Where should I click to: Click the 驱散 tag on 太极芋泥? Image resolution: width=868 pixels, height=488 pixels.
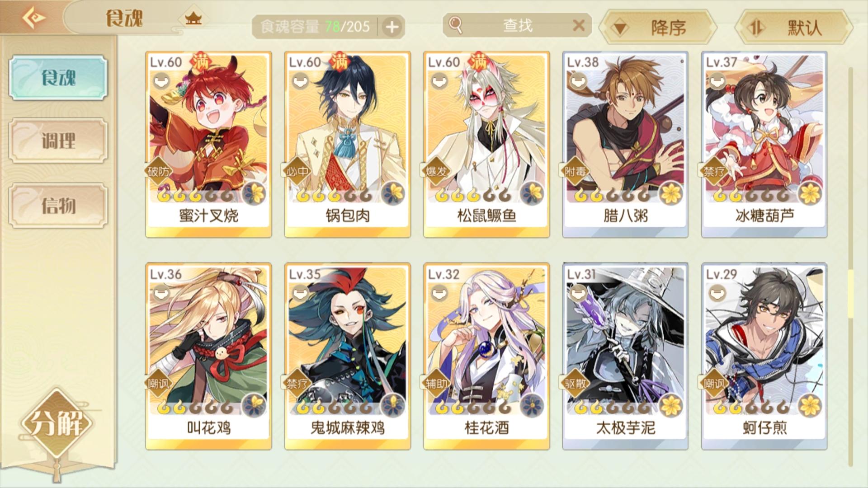click(575, 384)
